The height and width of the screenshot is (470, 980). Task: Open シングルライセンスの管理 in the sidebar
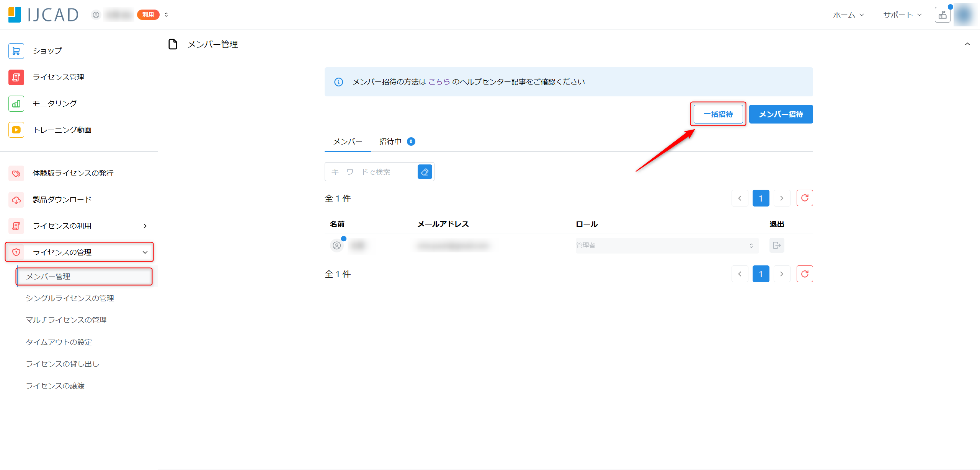(x=70, y=298)
